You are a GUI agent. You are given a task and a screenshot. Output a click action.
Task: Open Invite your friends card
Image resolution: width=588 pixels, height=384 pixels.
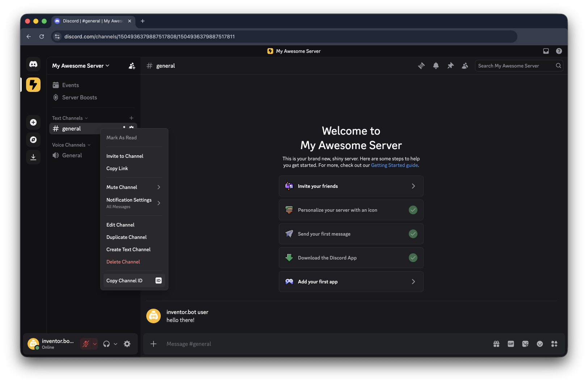pos(351,186)
